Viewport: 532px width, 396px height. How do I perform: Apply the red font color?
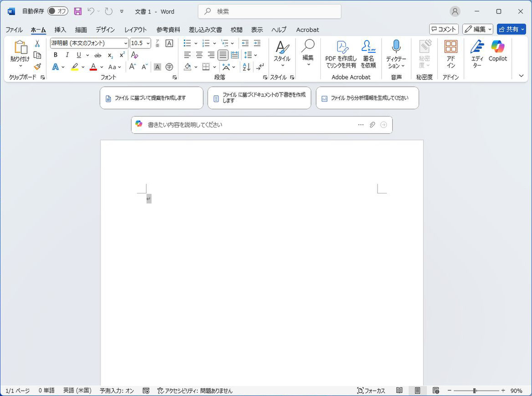click(93, 67)
